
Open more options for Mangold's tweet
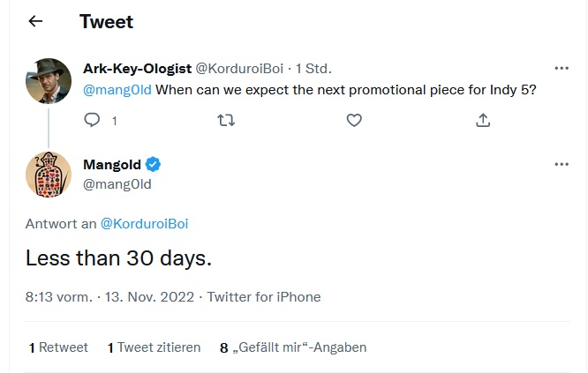(561, 164)
